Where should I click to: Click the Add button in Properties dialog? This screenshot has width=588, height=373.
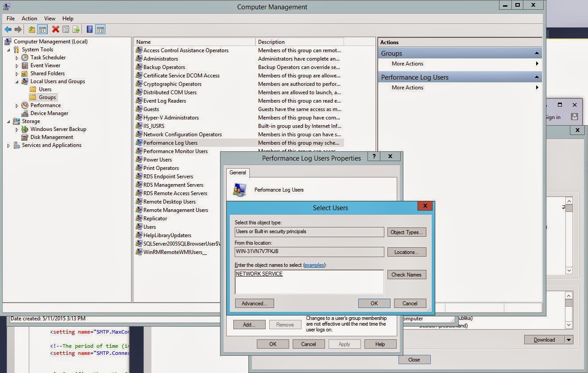249,325
